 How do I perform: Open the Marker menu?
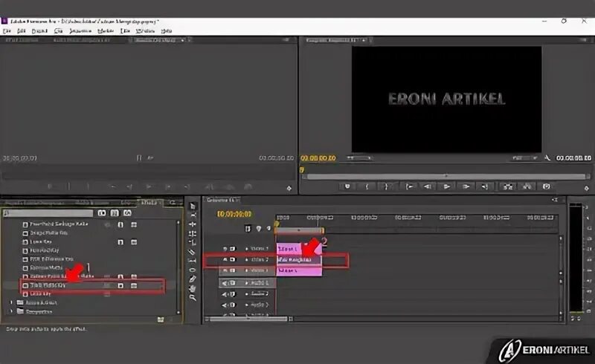pos(106,30)
